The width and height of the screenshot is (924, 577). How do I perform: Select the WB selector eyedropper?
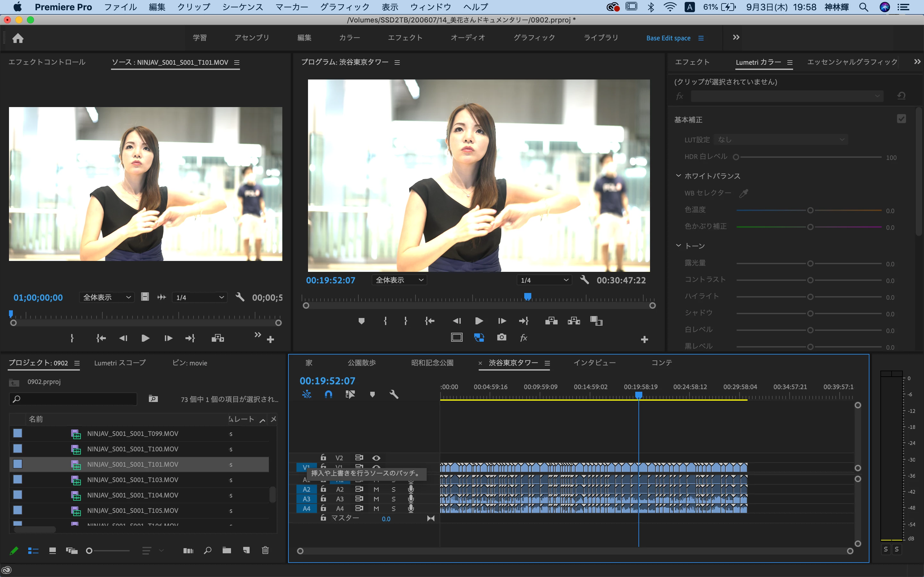(743, 194)
